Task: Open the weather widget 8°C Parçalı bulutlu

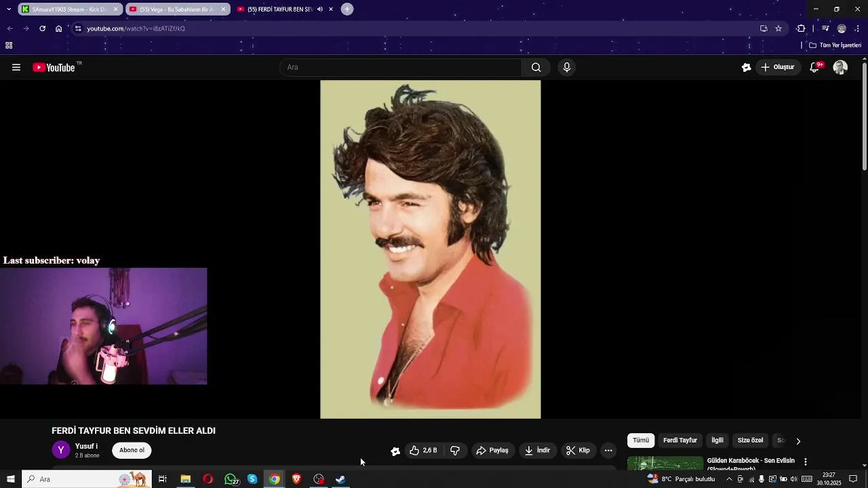Action: [682, 479]
